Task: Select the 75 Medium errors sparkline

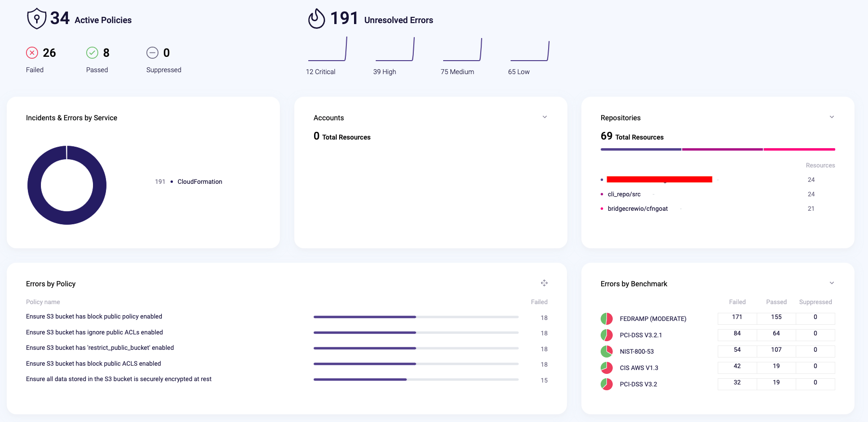Action: (462, 49)
